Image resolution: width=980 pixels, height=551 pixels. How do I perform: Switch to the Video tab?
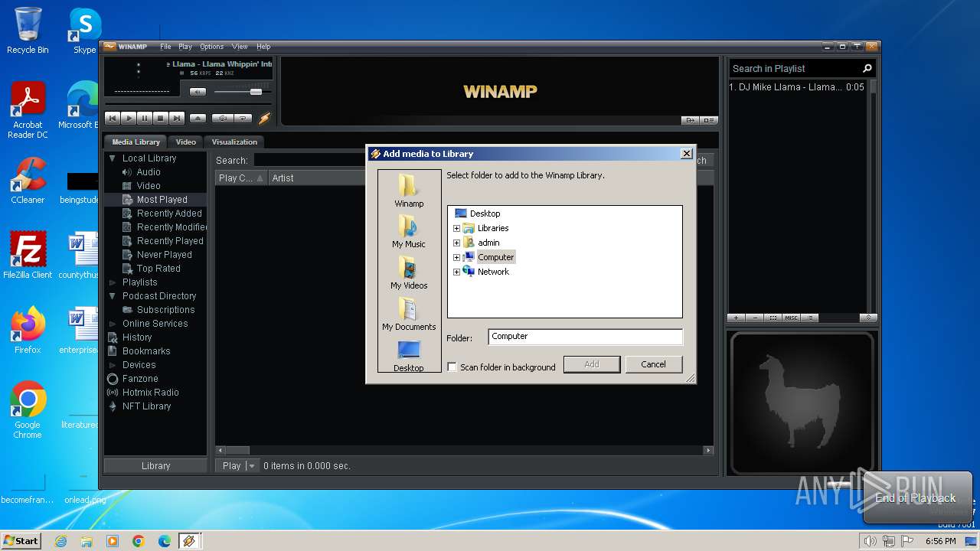pyautogui.click(x=186, y=142)
